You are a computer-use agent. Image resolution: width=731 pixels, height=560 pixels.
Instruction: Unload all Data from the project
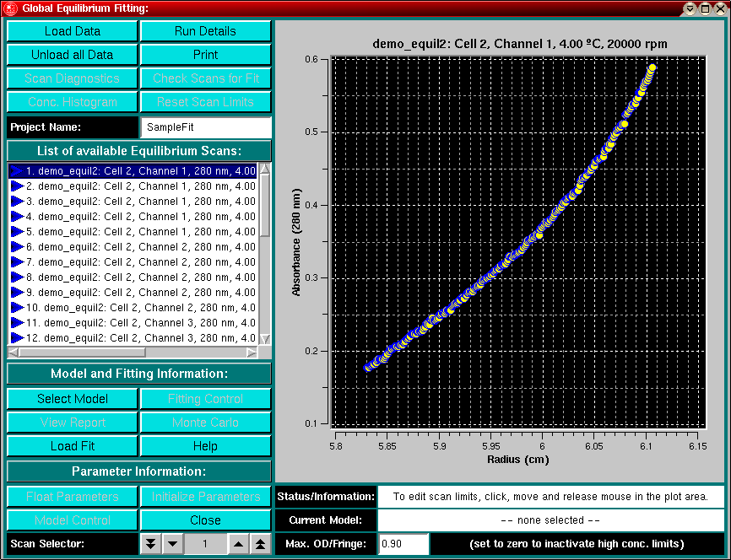pyautogui.click(x=73, y=55)
